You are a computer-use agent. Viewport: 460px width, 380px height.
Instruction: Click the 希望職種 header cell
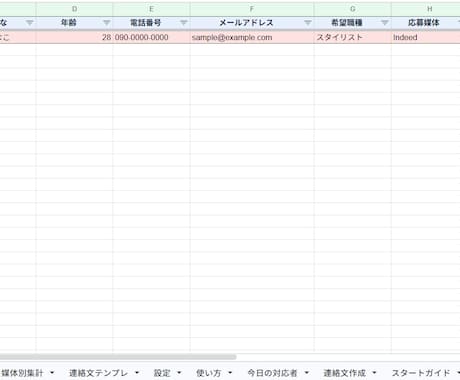point(353,23)
